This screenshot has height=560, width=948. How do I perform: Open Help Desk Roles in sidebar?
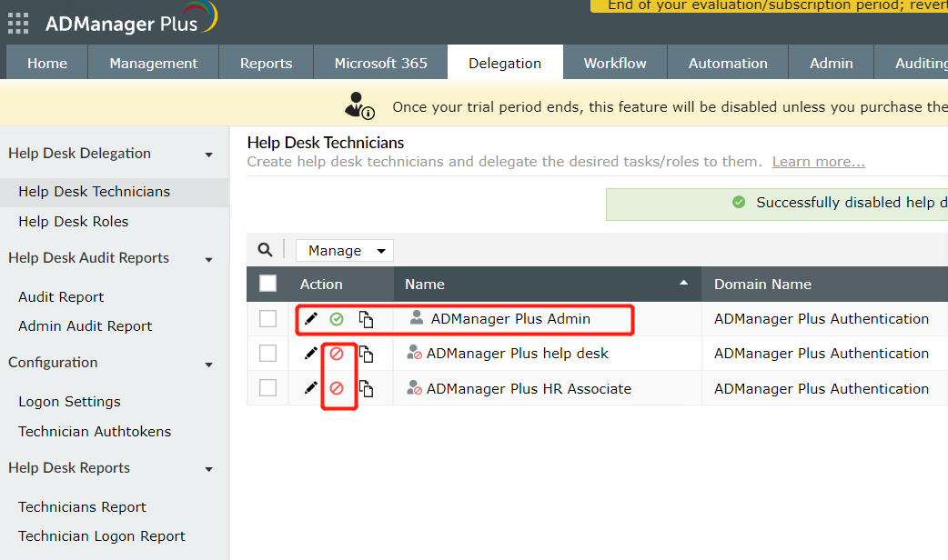point(74,222)
